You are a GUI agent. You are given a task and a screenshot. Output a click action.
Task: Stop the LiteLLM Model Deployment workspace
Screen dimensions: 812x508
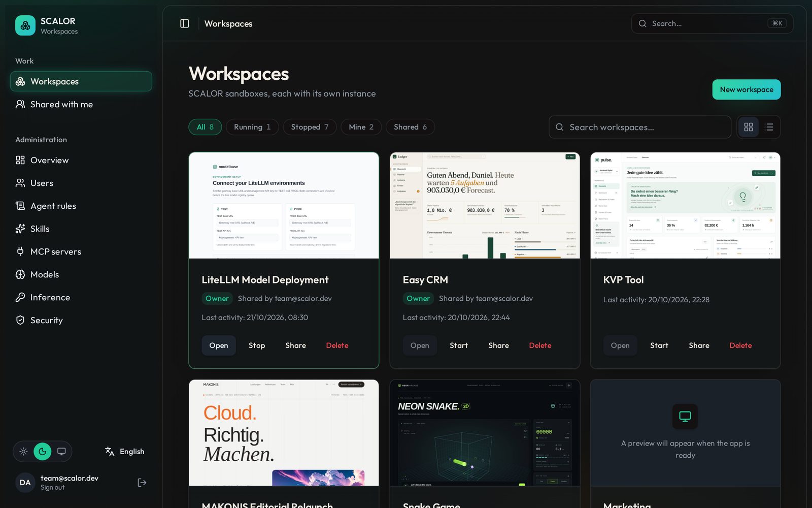pyautogui.click(x=257, y=345)
